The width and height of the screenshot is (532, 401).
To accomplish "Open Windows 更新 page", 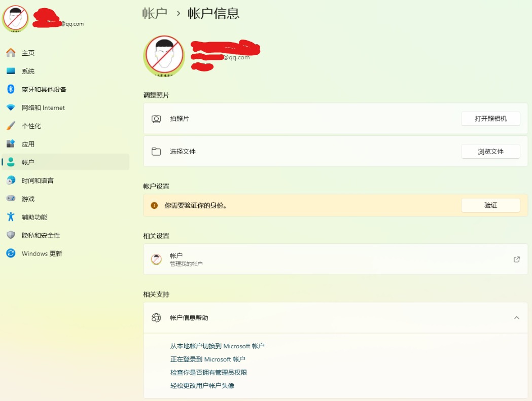I will (x=65, y=253).
